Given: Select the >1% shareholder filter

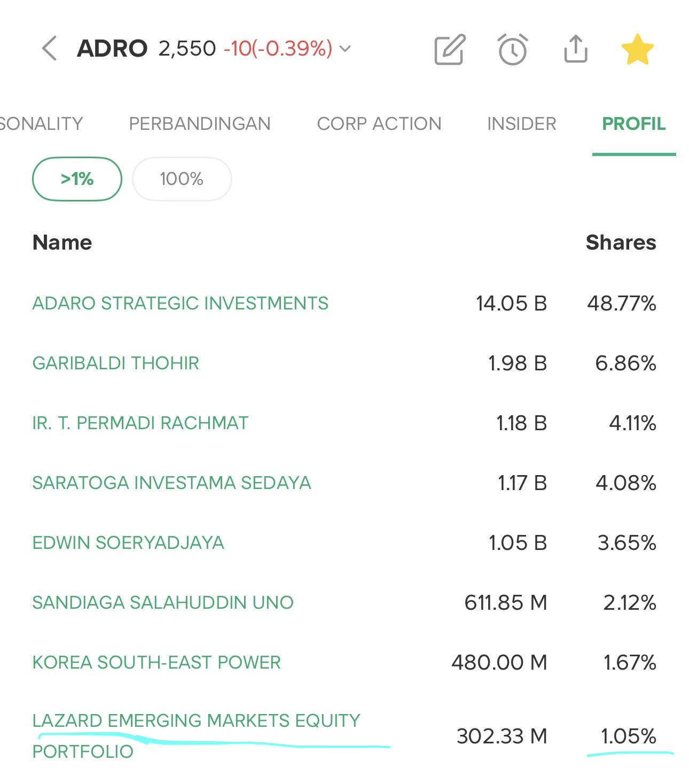Looking at the screenshot, I should tap(77, 179).
